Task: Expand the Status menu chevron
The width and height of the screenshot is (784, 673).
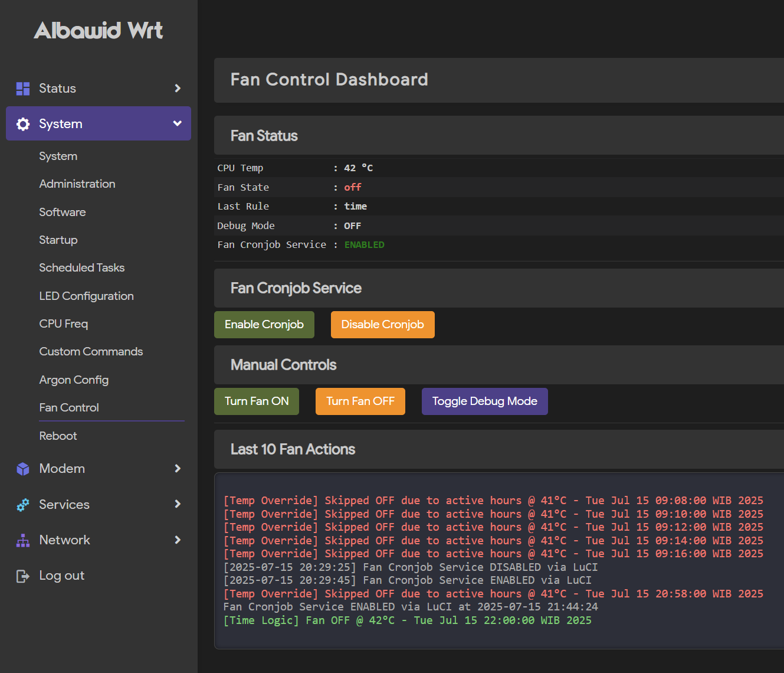Action: (178, 89)
